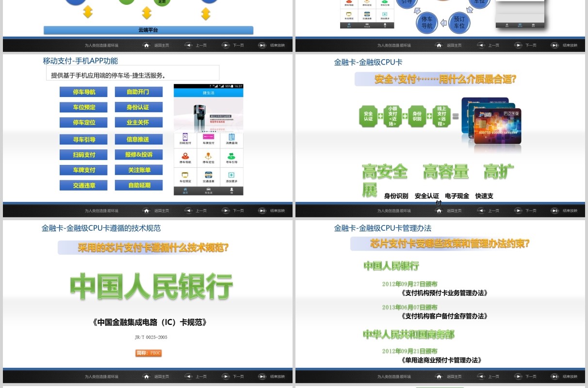The image size is (588, 388).
Task: Click the blue 自助延期 button
Action: tap(138, 185)
